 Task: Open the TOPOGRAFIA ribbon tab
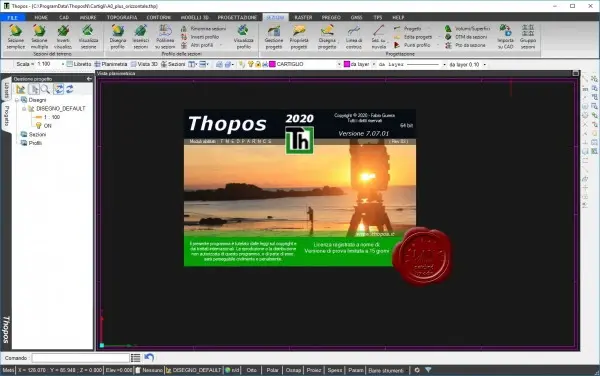pyautogui.click(x=122, y=17)
